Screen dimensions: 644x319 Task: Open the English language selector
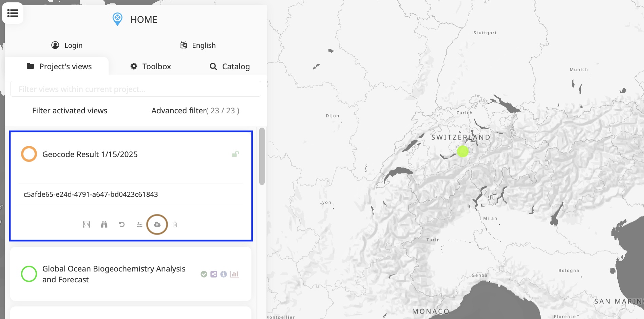pos(198,45)
